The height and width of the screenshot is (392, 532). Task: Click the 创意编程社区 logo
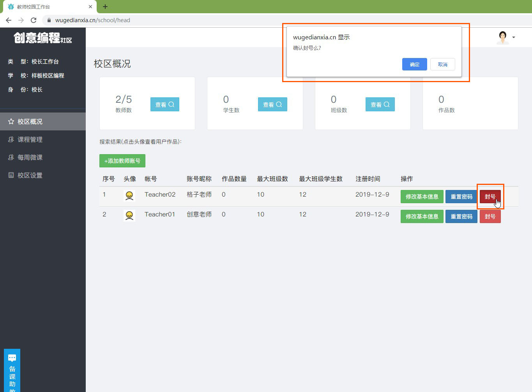click(43, 38)
